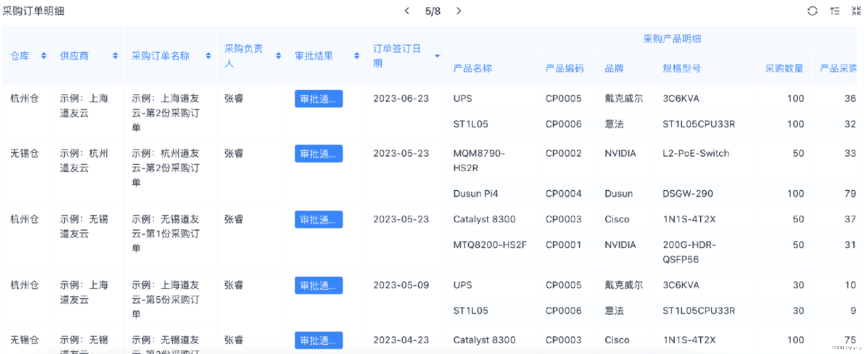
Task: Go to previous page arrow
Action: pyautogui.click(x=407, y=11)
